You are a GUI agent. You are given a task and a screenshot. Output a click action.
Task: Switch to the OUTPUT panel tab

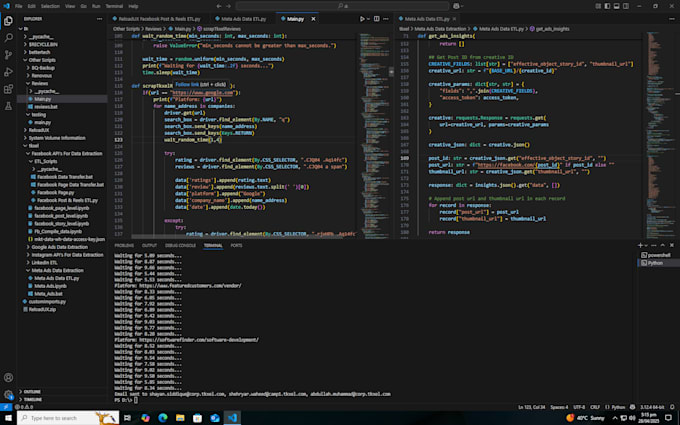coord(149,245)
